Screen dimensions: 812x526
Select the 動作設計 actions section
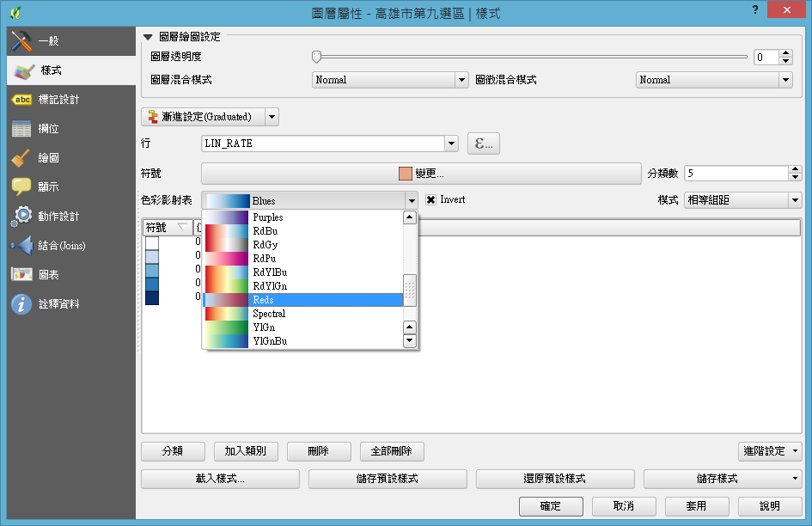(x=58, y=217)
